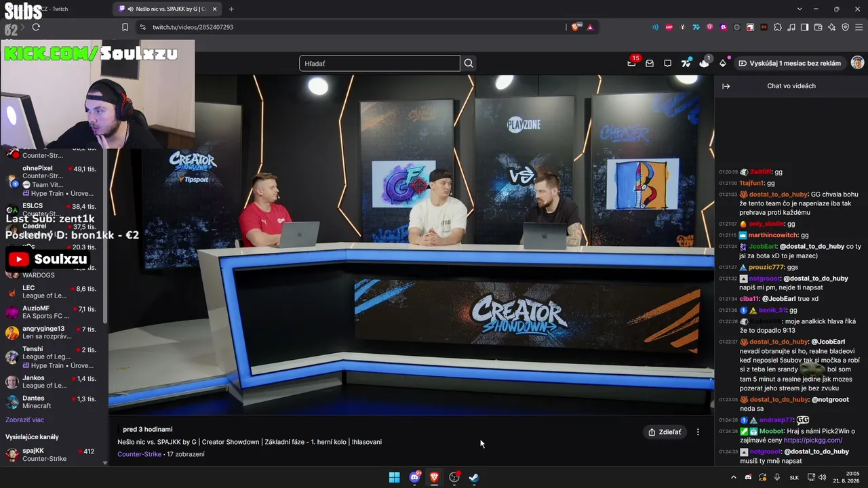Click JcobEarl's username in chat

click(762, 247)
